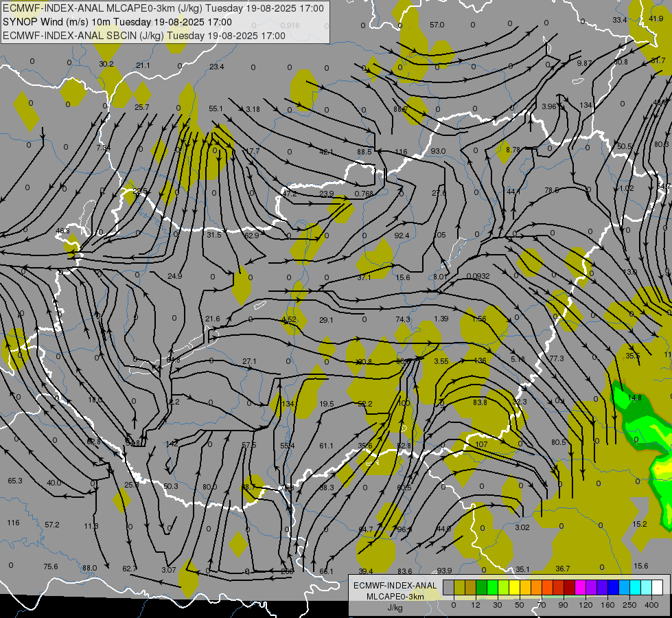Click the map value '3.18'
Viewport: 672px width, 618px height.
click(x=253, y=109)
